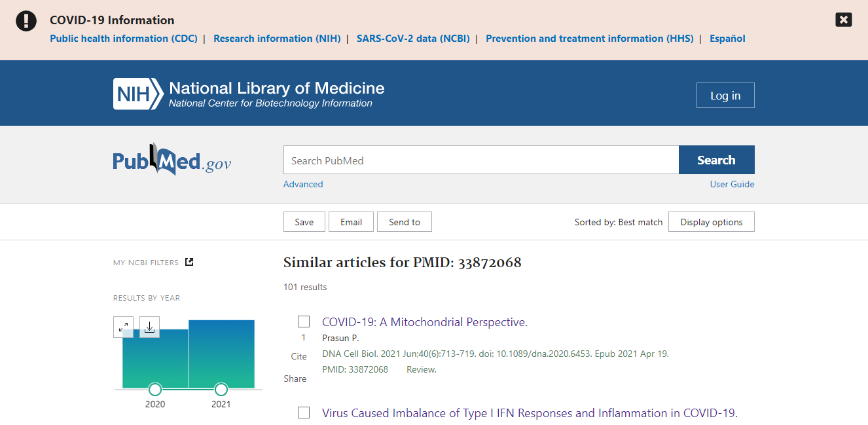The height and width of the screenshot is (425, 868).
Task: Open Prevention and treatment information (HHS) link
Action: tap(590, 39)
